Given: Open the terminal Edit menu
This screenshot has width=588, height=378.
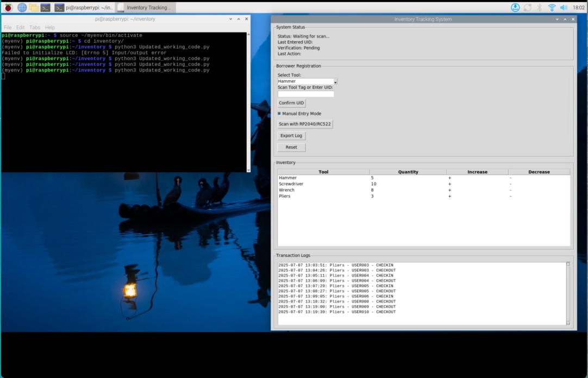Looking at the screenshot, I should coord(20,27).
